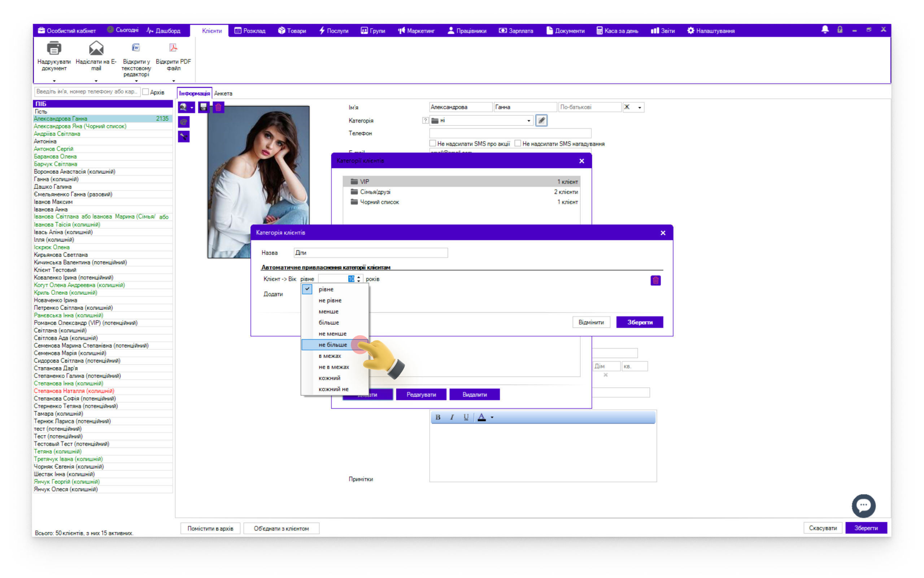Check Не надсилати SMS нагадування
The image size is (924, 578).
(x=518, y=143)
